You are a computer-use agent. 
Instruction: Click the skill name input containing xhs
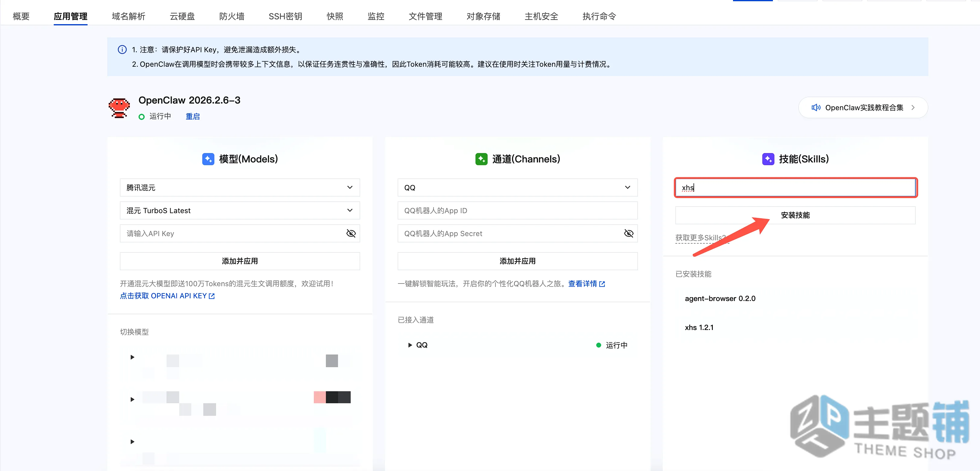[796, 187]
